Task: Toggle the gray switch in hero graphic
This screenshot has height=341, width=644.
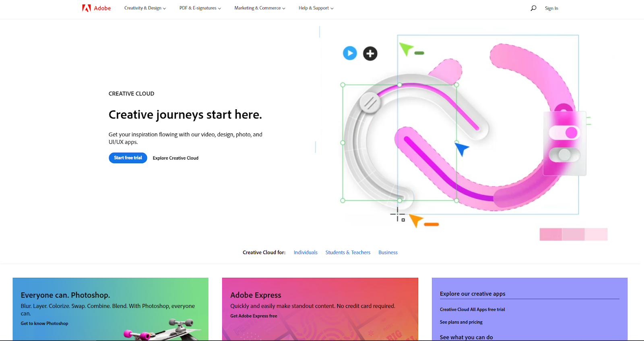Action: (564, 155)
